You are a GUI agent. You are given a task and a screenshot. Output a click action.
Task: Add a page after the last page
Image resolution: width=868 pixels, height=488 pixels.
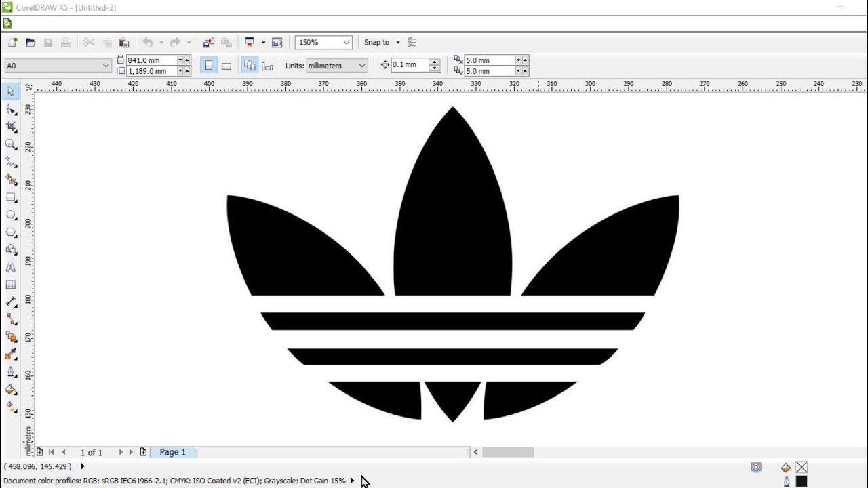coord(143,452)
